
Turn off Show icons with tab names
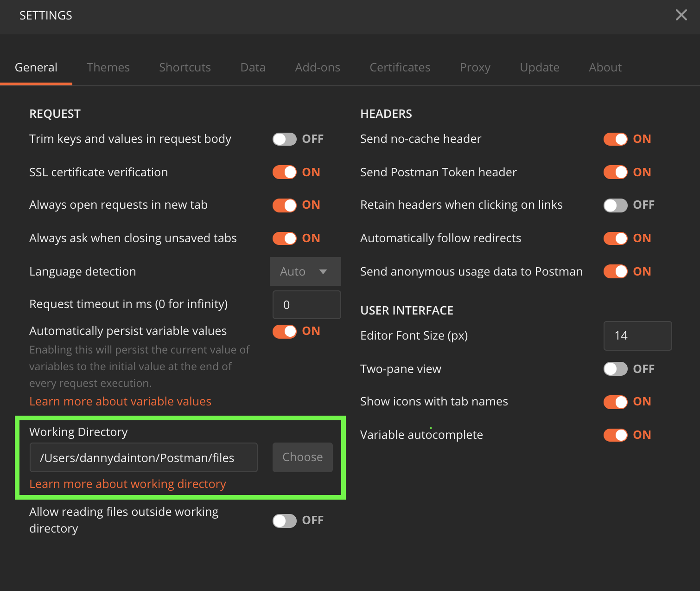(616, 402)
